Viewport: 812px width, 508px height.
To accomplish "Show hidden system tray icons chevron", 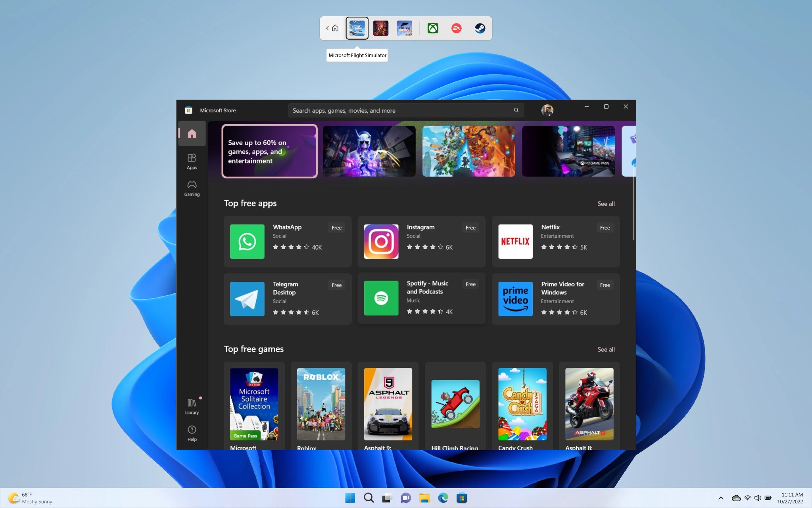I will 720,498.
